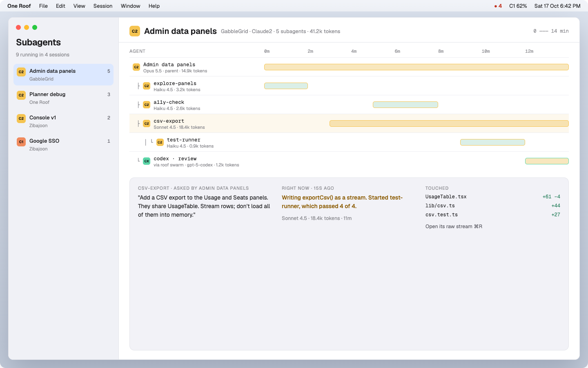Open the Session menu
The image size is (588, 368).
103,6
